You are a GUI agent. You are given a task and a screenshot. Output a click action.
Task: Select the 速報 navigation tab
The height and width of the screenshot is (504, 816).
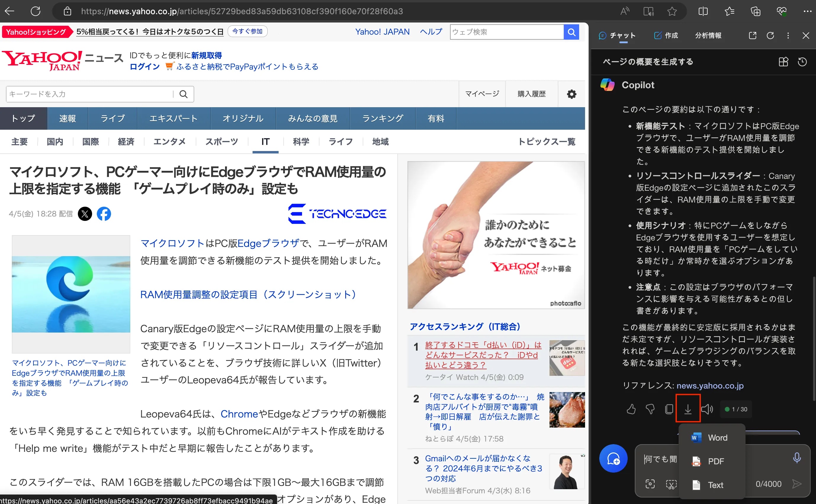(x=68, y=118)
